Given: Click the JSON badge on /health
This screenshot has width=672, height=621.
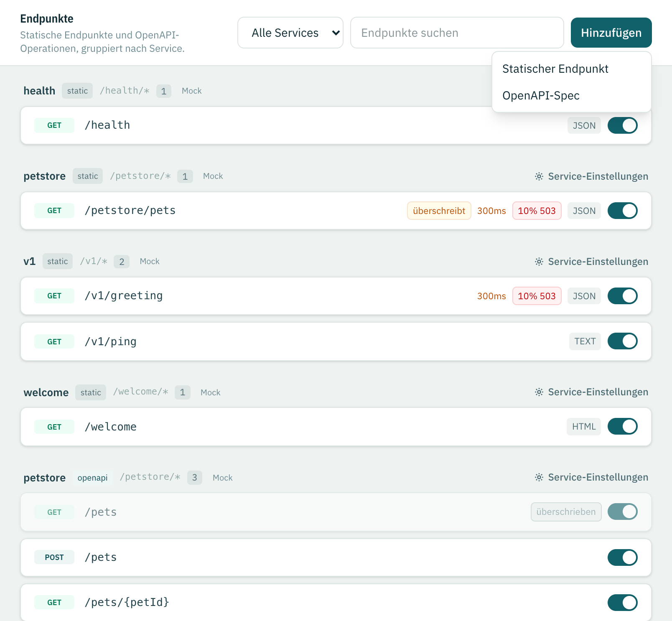Looking at the screenshot, I should pyautogui.click(x=584, y=126).
